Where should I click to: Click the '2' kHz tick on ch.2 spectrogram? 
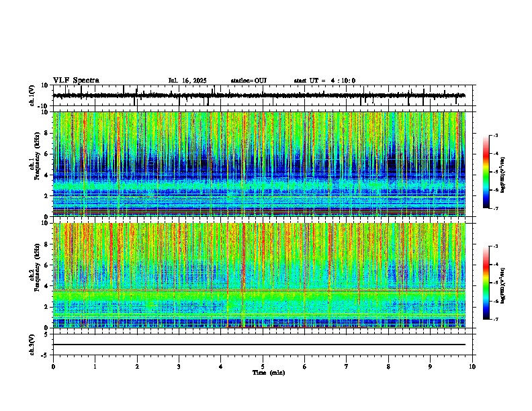(x=46, y=307)
